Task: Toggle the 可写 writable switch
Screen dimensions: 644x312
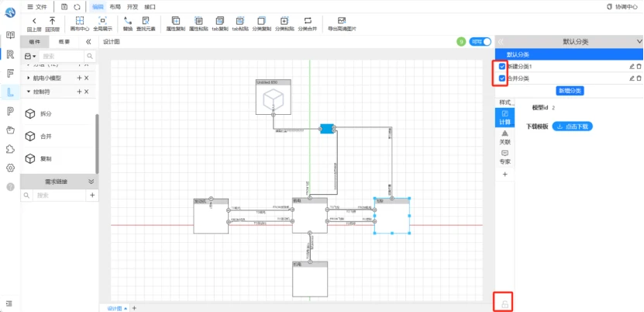Action: (480, 41)
